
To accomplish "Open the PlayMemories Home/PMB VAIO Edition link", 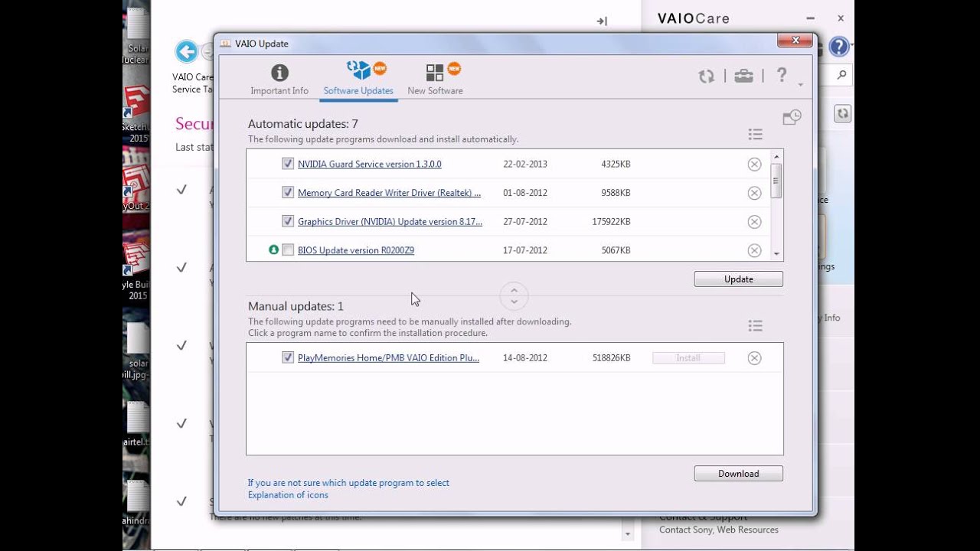I will tap(388, 358).
